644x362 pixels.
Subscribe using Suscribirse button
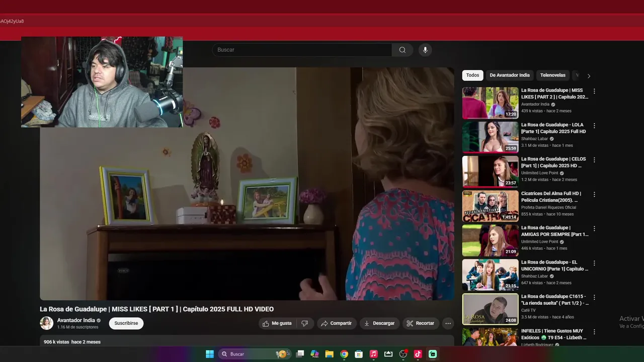[126, 323]
